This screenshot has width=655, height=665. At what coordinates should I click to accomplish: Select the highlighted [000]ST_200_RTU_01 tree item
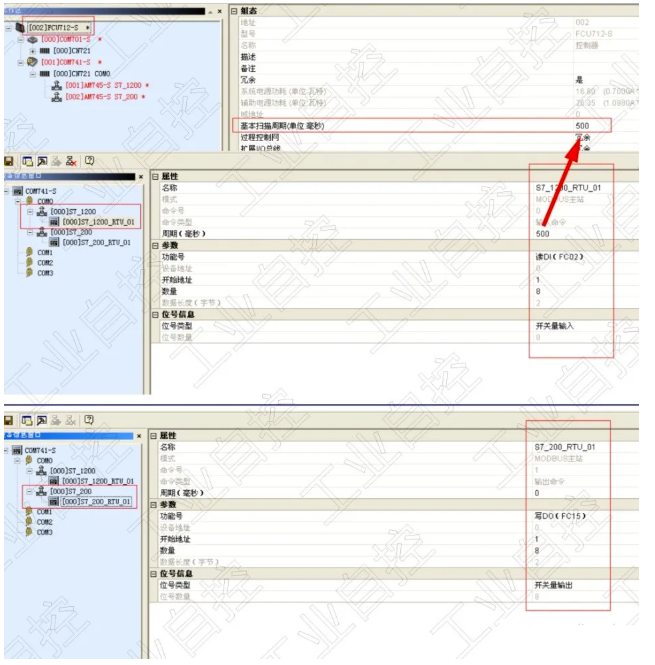click(x=97, y=501)
